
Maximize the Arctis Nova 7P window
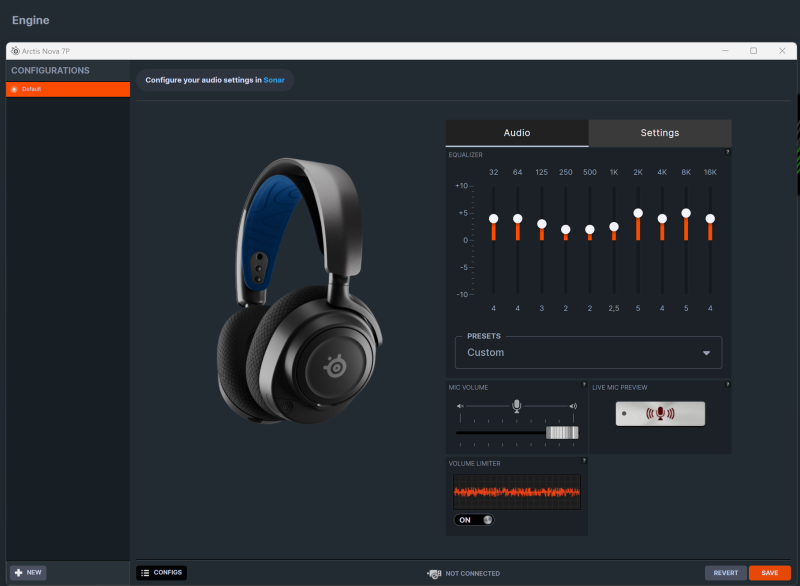coord(753,51)
